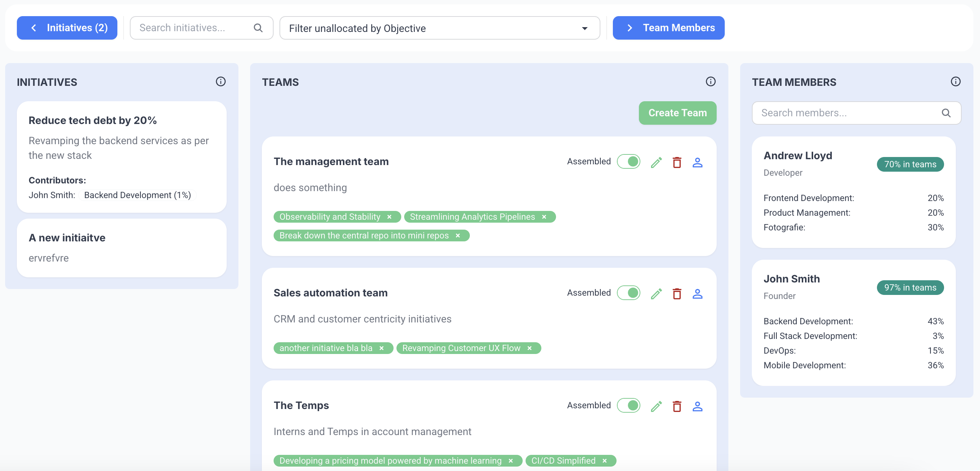Open Filter unallocated by Objective dropdown

tap(439, 28)
